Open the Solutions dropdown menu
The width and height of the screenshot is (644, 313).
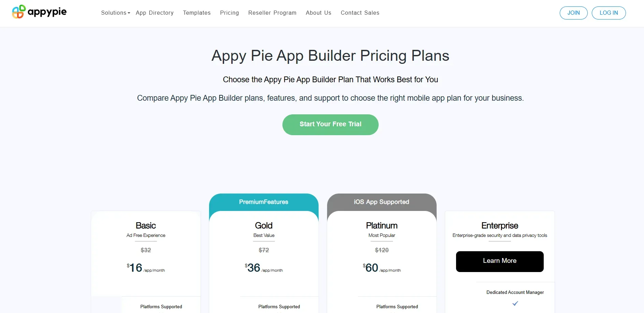pyautogui.click(x=113, y=13)
